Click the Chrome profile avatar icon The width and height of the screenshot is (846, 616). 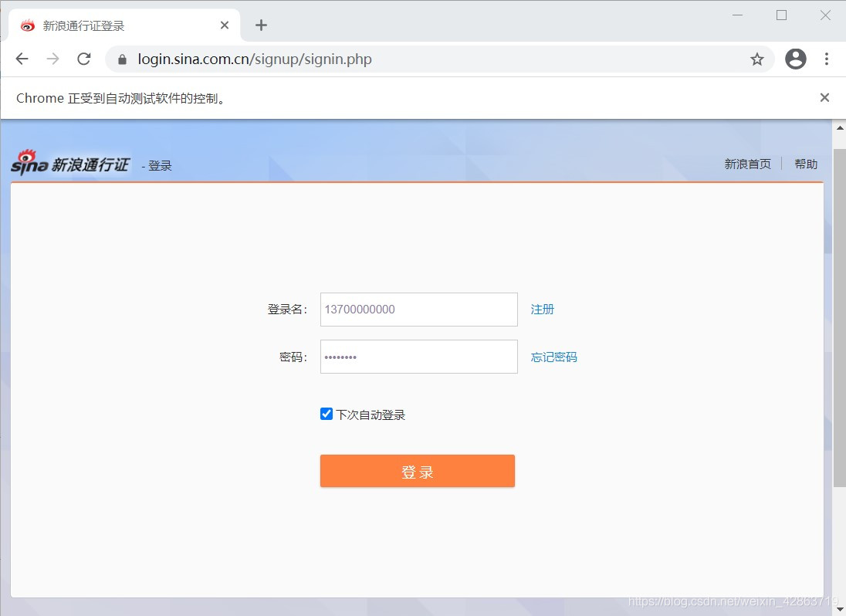coord(796,59)
